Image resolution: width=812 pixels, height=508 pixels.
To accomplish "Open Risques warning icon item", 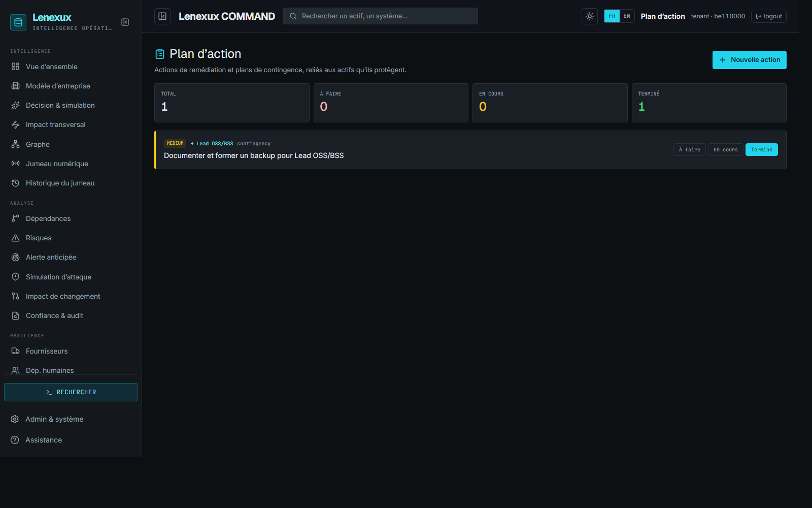I will point(16,238).
